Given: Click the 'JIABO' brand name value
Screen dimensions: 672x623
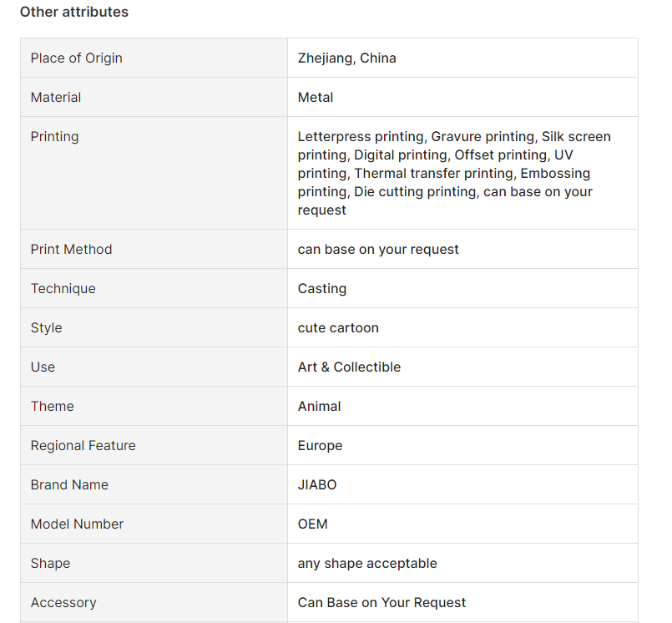Looking at the screenshot, I should pos(317,484).
